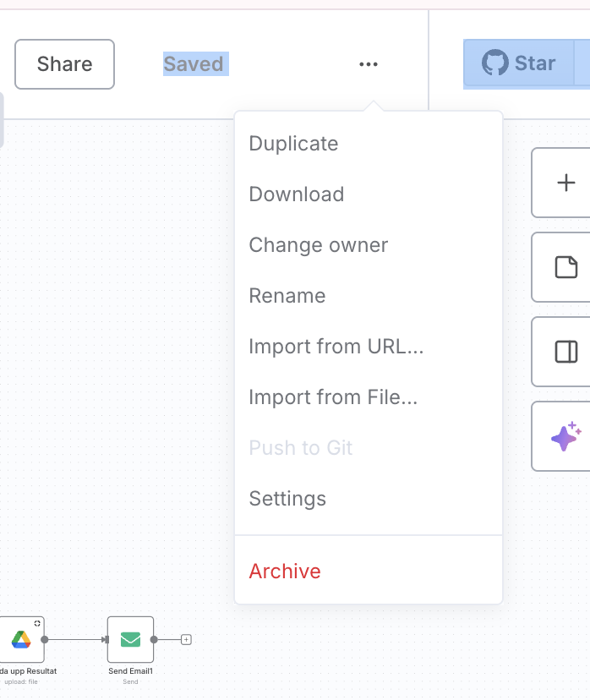The height and width of the screenshot is (700, 590).
Task: Pick Import from File... menu entry
Action: (333, 397)
